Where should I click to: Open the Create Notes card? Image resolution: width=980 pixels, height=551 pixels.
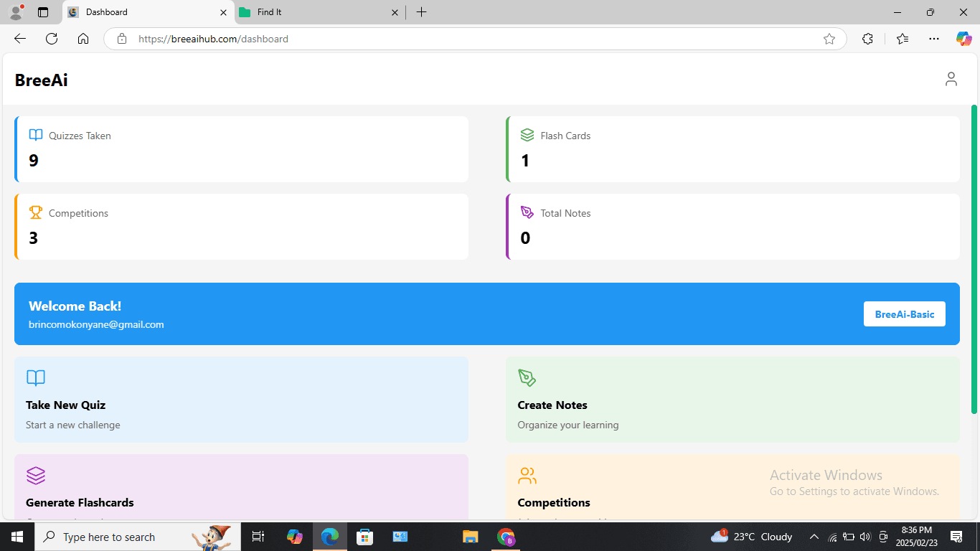pos(732,400)
